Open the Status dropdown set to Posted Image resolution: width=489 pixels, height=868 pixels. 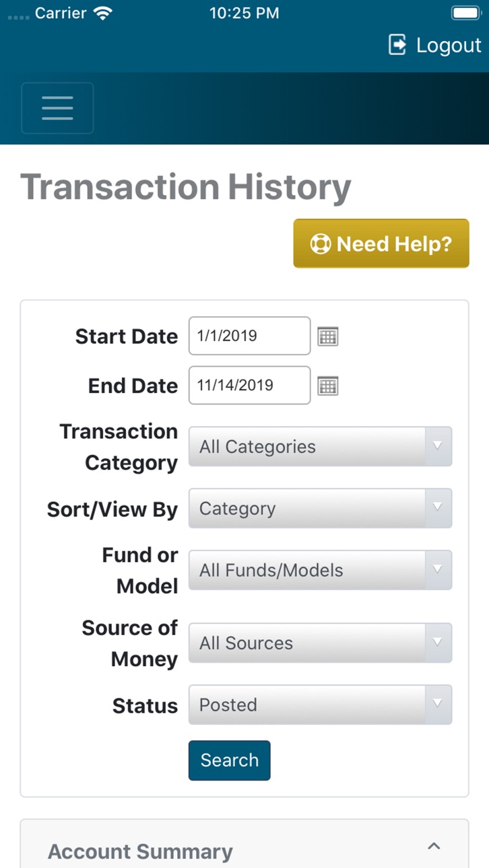pyautogui.click(x=320, y=704)
